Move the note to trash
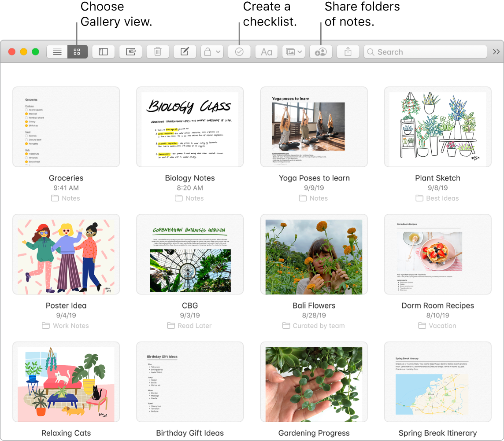This screenshot has width=504, height=441. pos(158,51)
